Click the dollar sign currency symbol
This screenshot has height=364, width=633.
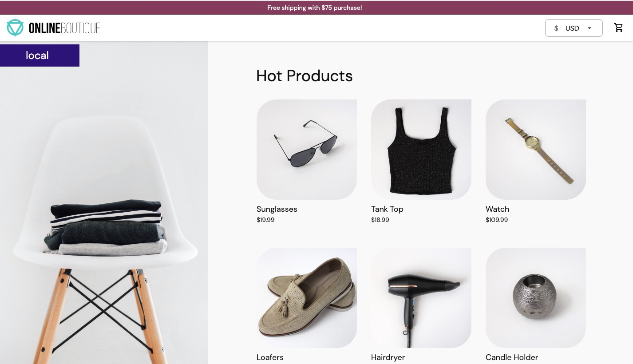556,28
